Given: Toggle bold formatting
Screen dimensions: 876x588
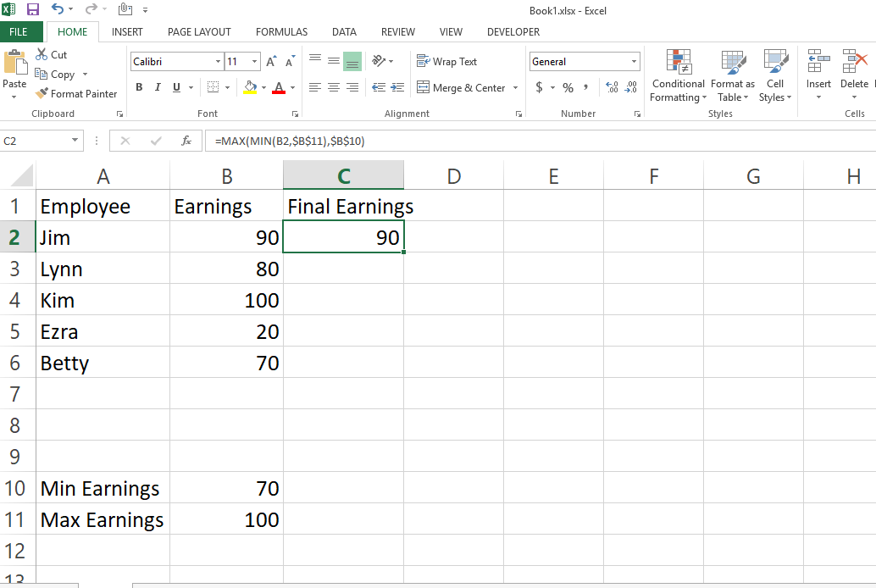Looking at the screenshot, I should point(139,87).
